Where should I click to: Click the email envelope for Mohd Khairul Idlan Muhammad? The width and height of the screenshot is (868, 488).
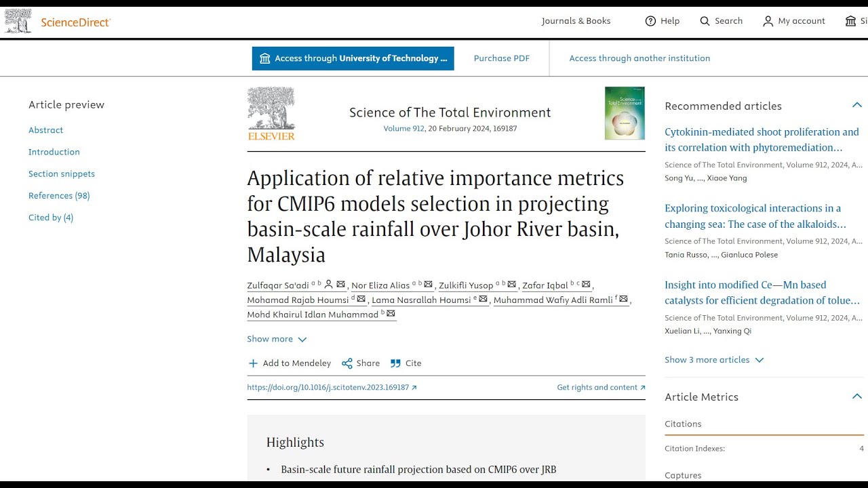pos(391,314)
